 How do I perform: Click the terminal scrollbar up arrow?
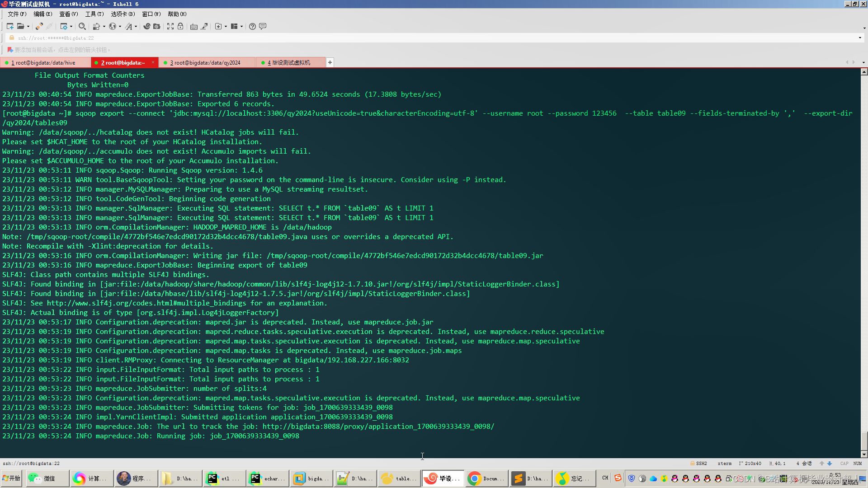pyautogui.click(x=863, y=72)
